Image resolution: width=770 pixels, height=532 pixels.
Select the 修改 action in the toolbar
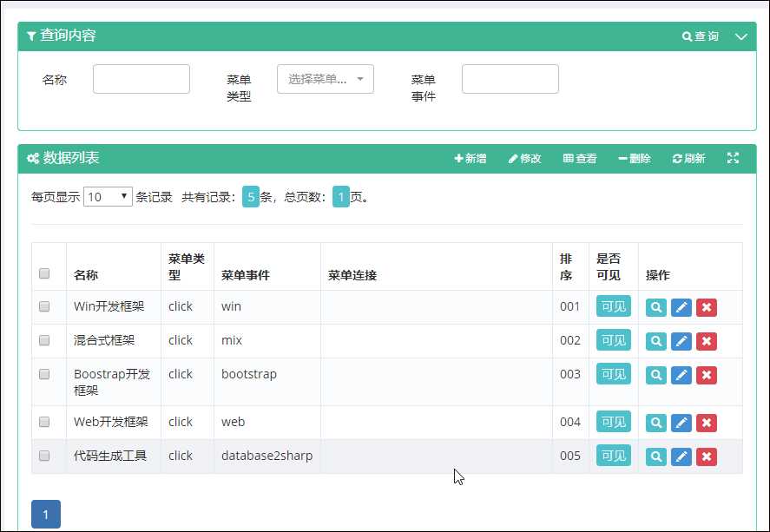point(524,158)
